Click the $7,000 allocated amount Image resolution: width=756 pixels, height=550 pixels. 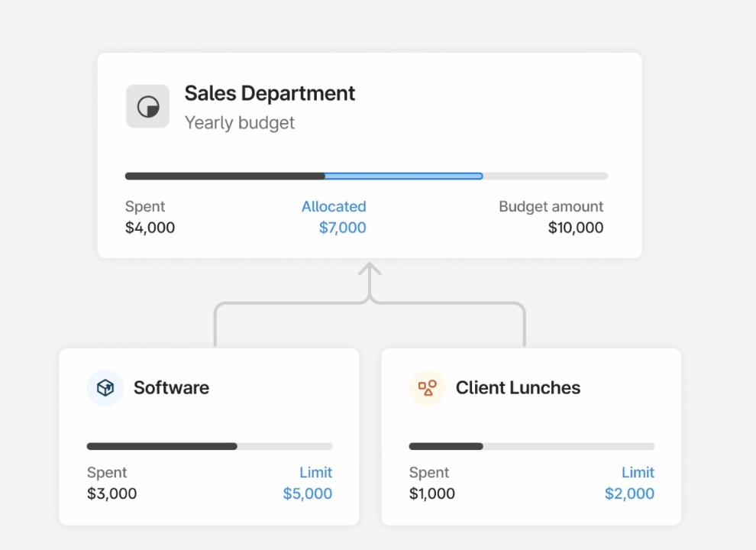coord(342,228)
